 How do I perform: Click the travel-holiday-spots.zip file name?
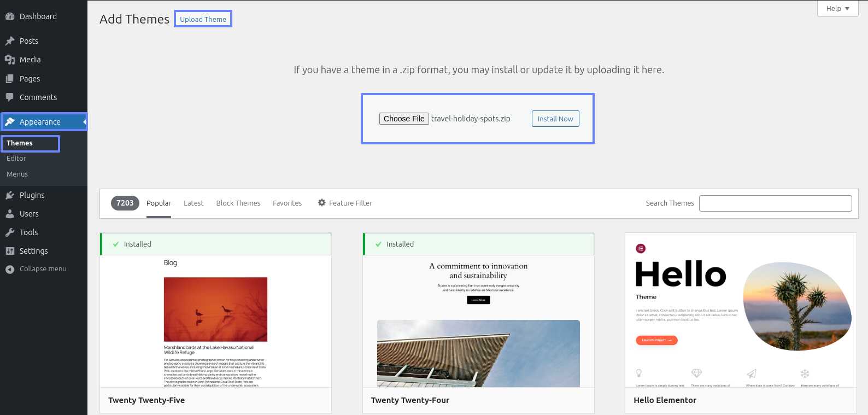point(471,119)
